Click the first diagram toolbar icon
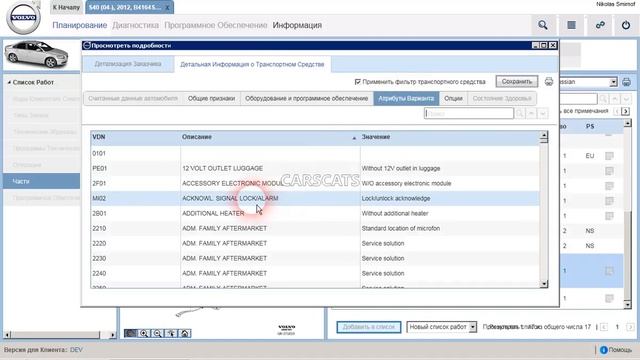Screen dimensions: 640x360 (x=130, y=333)
